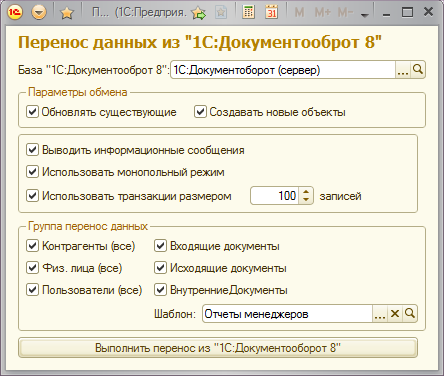Click the M- memory subtract button

click(x=345, y=13)
